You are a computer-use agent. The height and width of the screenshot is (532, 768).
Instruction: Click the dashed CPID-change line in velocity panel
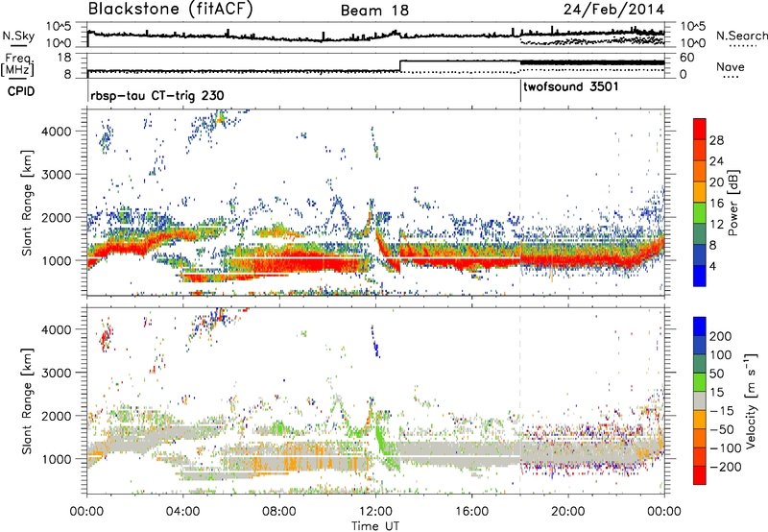point(520,400)
